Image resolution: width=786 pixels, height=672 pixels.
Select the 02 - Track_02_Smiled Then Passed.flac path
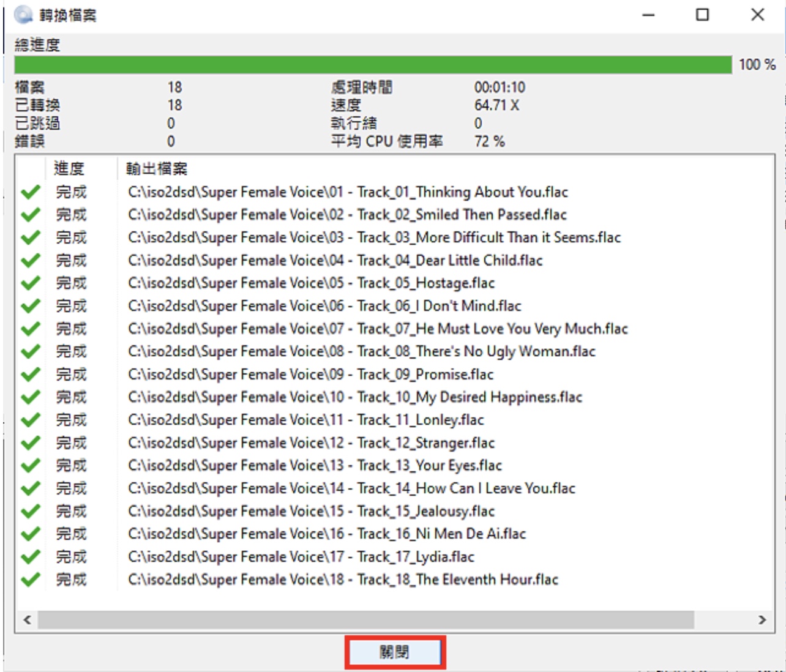pyautogui.click(x=347, y=215)
